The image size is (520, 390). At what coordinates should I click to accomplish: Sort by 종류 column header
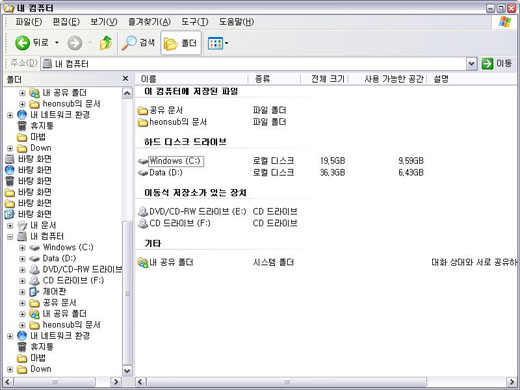tap(274, 79)
